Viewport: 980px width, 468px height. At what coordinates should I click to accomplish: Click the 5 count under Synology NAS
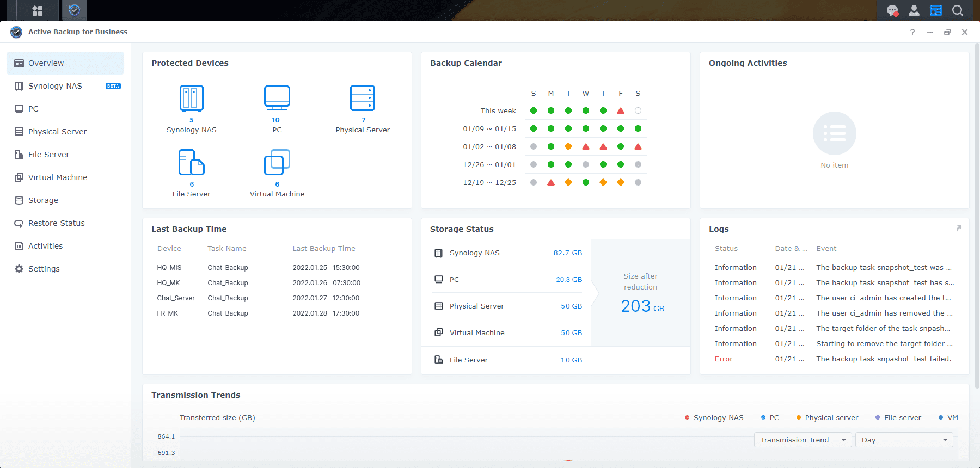[x=192, y=120]
